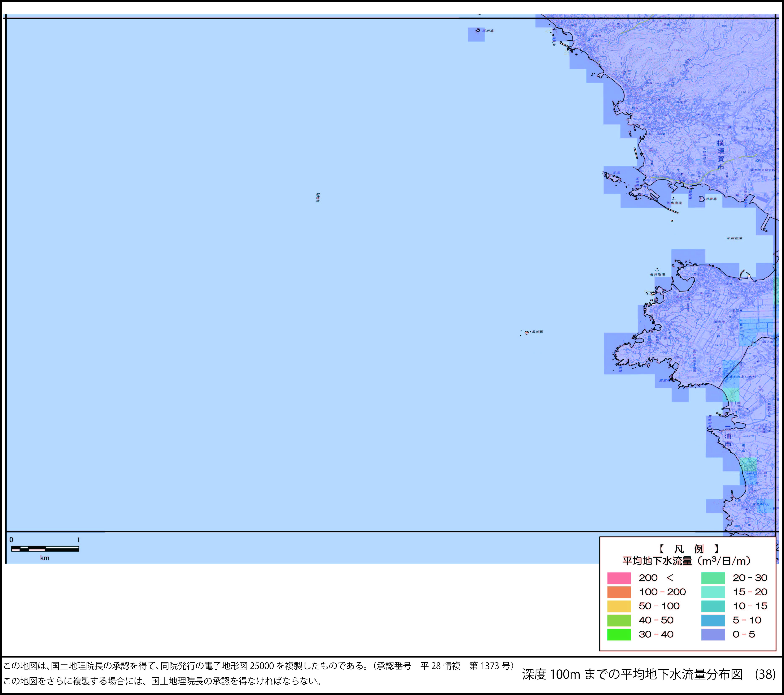The width and height of the screenshot is (784, 695).
Task: Click the '天神島' island label
Action: click(x=637, y=182)
